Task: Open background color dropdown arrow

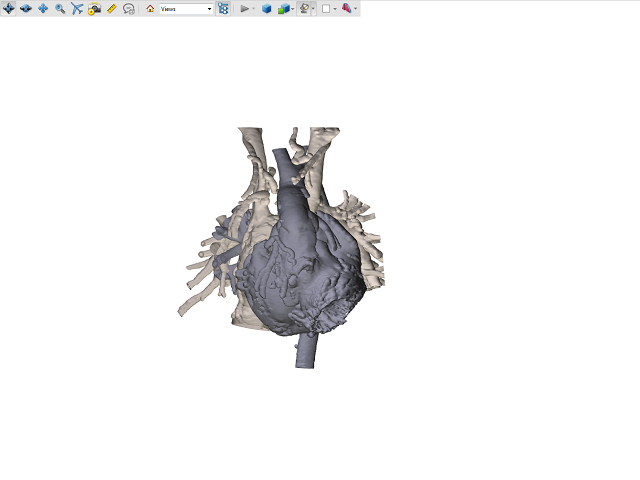Action: [x=335, y=9]
